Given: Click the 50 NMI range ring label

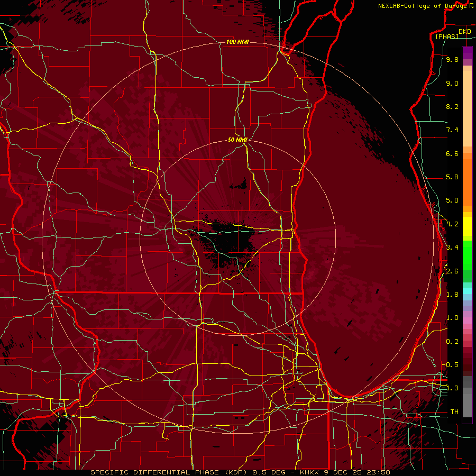Looking at the screenshot, I should 237,140.
